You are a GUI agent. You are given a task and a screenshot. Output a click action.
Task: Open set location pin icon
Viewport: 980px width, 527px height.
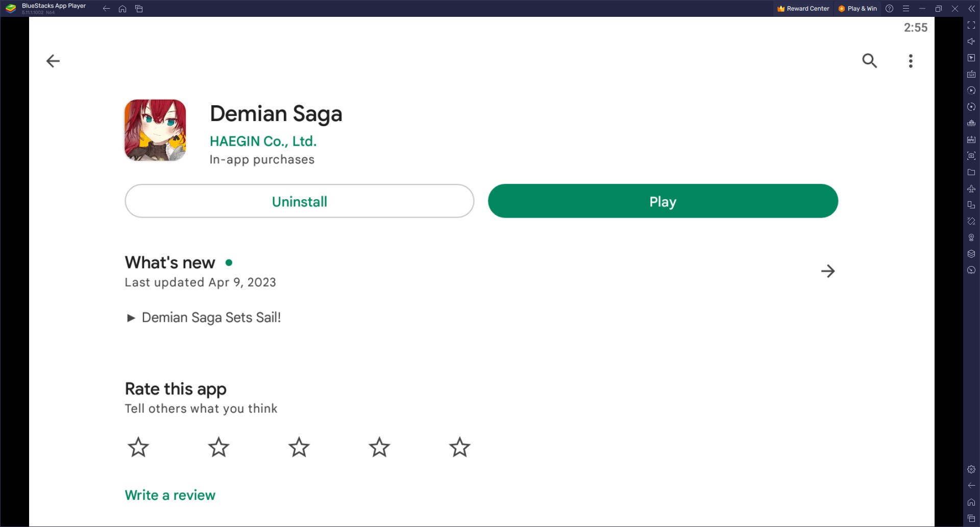(971, 237)
